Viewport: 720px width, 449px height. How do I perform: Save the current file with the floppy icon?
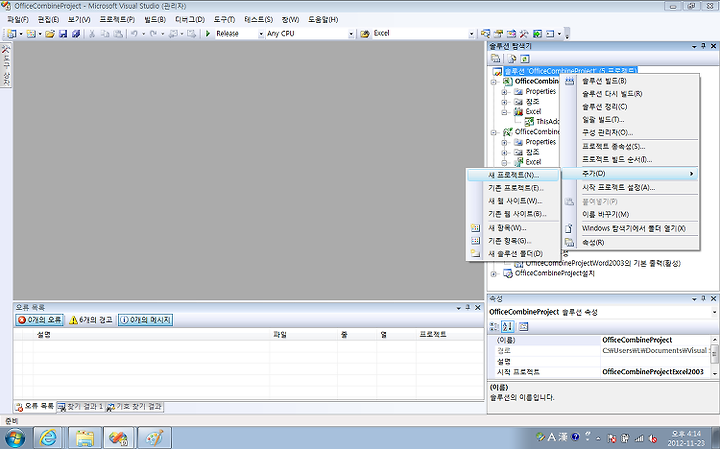tap(63, 34)
